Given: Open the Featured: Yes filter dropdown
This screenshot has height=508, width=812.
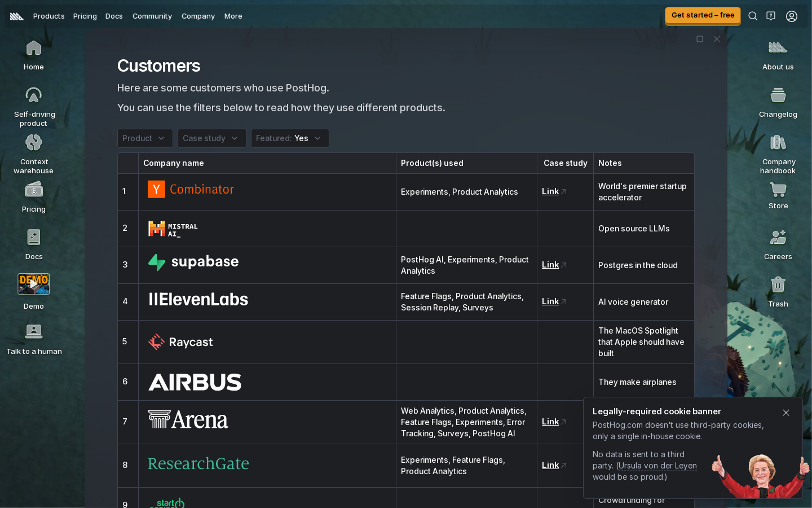Looking at the screenshot, I should coord(290,138).
